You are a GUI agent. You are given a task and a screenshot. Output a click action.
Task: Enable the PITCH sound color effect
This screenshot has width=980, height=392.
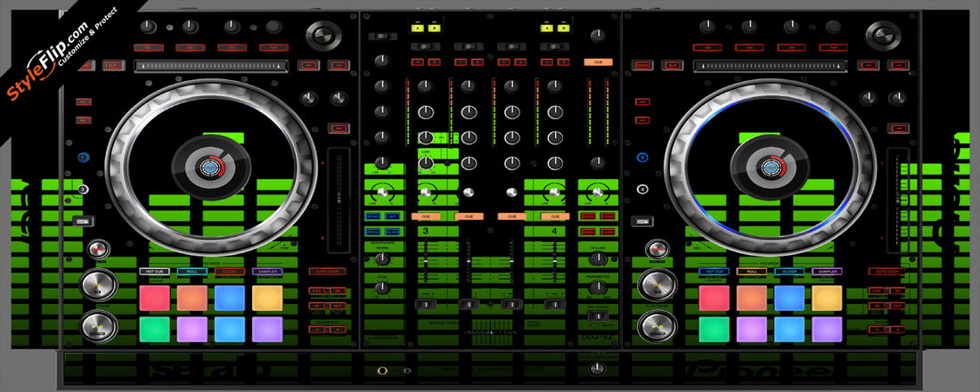373,232
